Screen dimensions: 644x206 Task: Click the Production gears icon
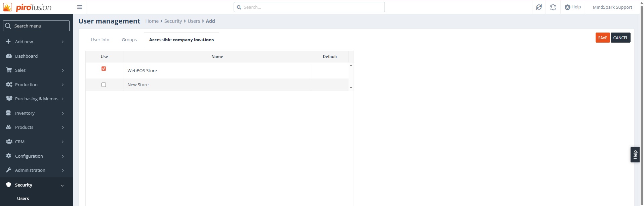point(9,85)
